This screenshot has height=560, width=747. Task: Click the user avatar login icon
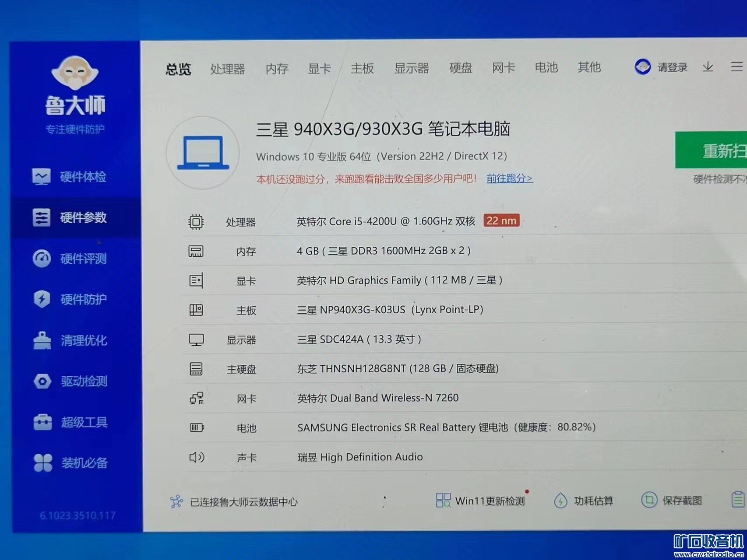click(643, 67)
